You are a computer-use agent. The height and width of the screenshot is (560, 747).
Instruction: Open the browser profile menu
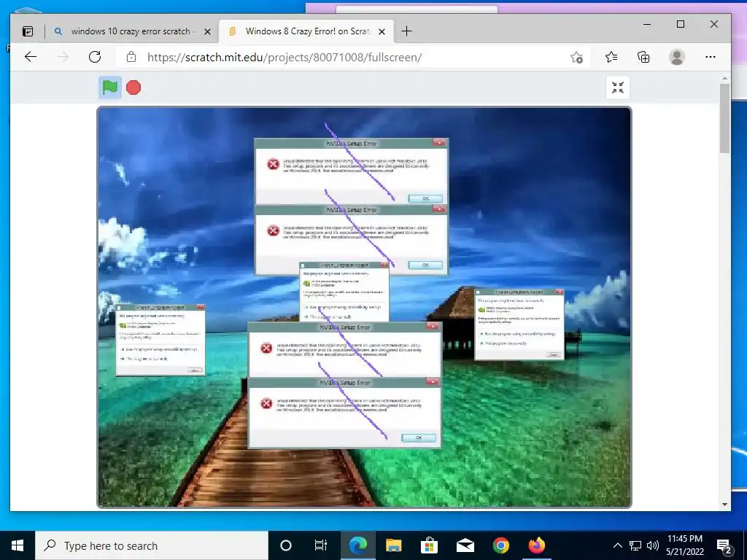pos(676,57)
